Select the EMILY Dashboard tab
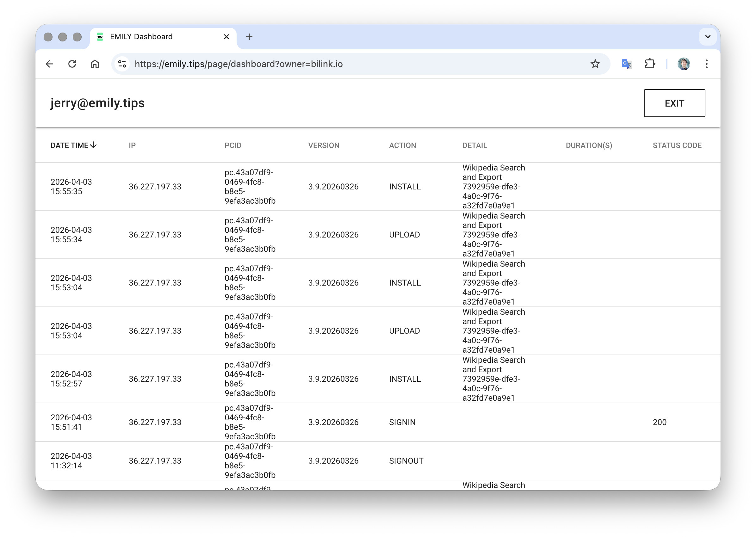The height and width of the screenshot is (537, 756). click(141, 37)
